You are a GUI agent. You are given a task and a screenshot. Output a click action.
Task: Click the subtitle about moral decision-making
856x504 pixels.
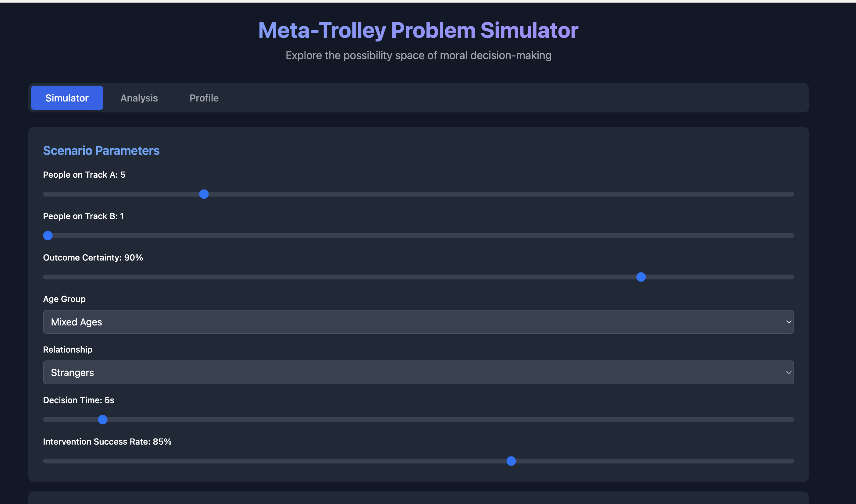[418, 55]
